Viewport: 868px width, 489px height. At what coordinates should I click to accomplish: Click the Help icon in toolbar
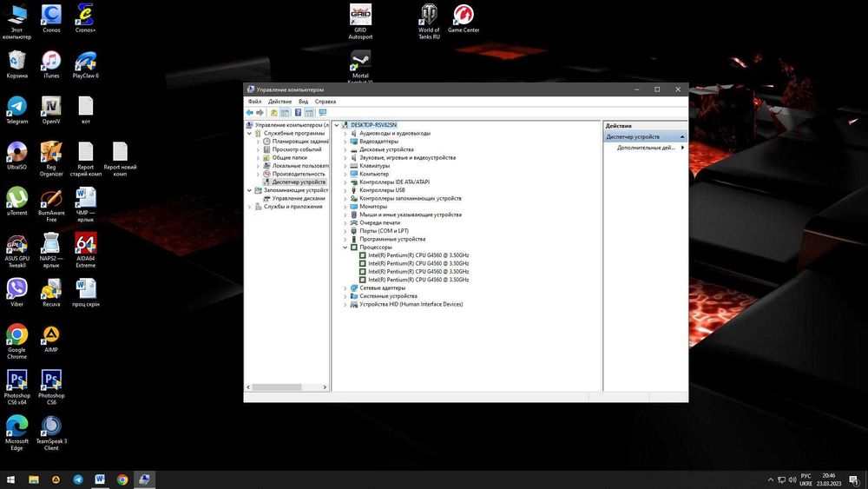(298, 113)
